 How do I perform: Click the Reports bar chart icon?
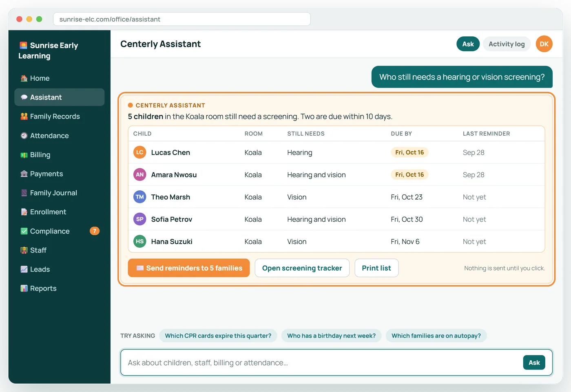(x=24, y=288)
